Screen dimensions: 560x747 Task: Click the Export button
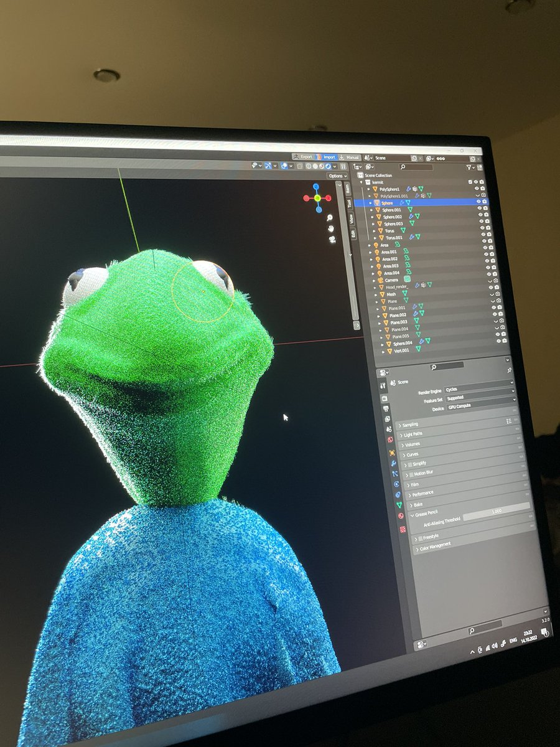304,157
